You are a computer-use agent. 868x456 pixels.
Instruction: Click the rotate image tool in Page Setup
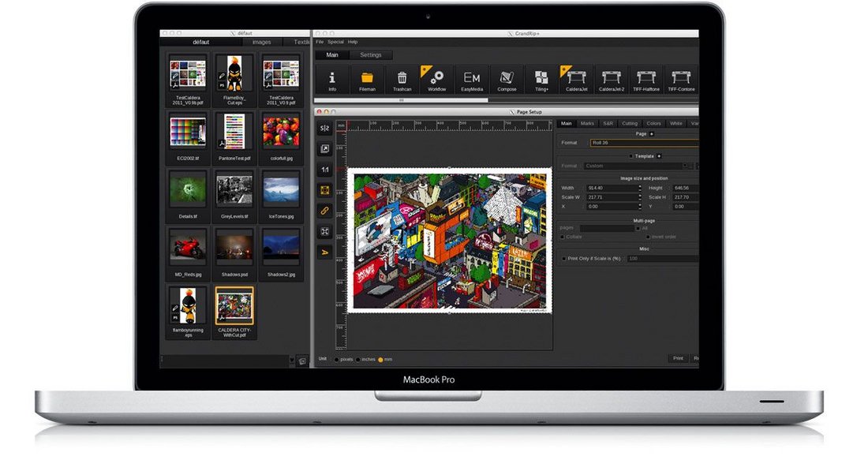(325, 149)
